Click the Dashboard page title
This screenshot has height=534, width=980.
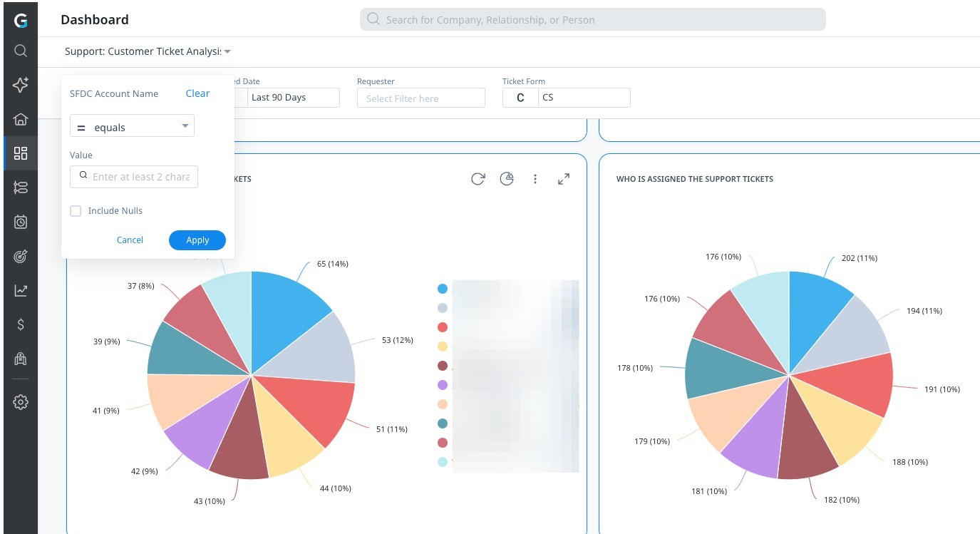[x=95, y=19]
